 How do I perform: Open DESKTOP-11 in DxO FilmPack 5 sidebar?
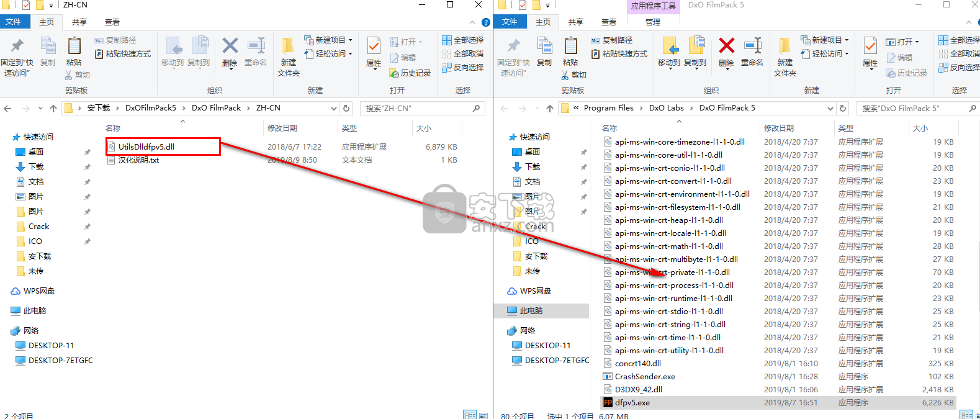point(548,345)
